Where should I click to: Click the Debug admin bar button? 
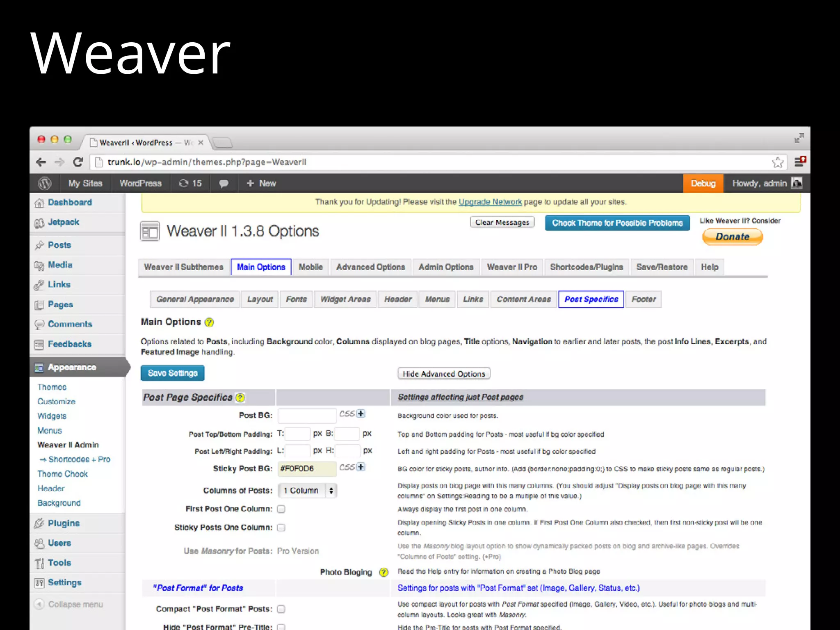coord(703,183)
